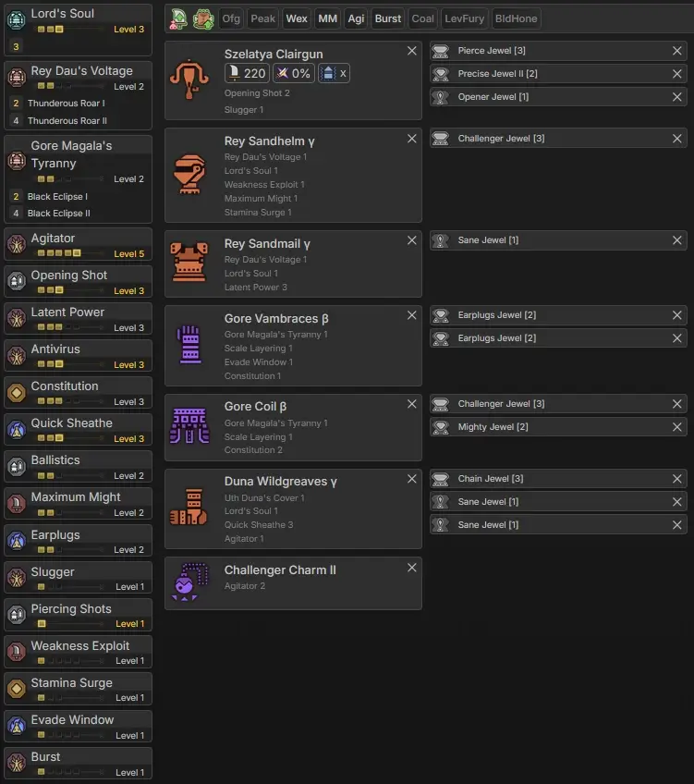
Task: Toggle the LevFury buff button
Action: pyautogui.click(x=464, y=18)
